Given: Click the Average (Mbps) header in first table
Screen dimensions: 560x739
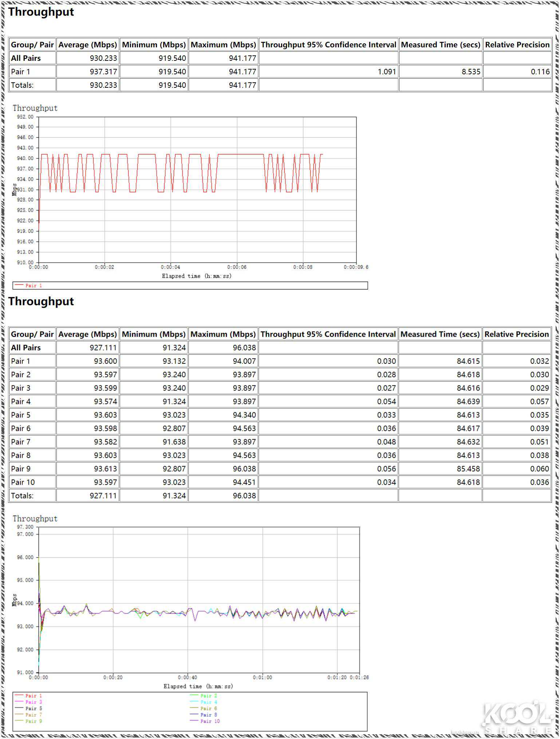Looking at the screenshot, I should [88, 45].
